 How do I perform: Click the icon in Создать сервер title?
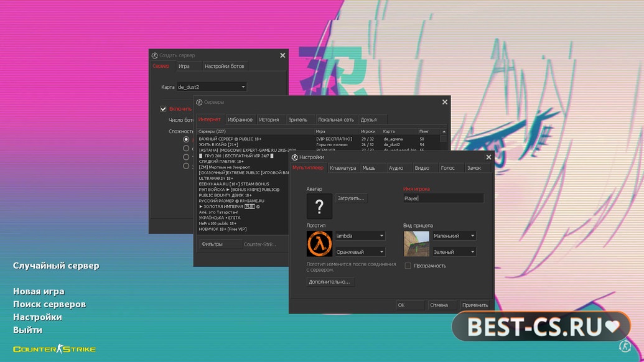pyautogui.click(x=154, y=55)
